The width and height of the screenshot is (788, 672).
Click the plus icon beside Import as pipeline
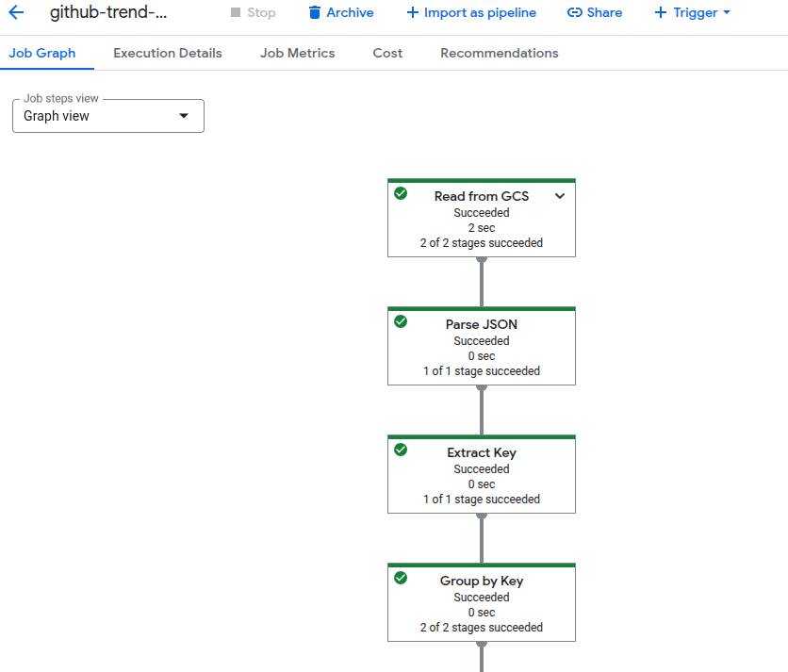point(412,13)
